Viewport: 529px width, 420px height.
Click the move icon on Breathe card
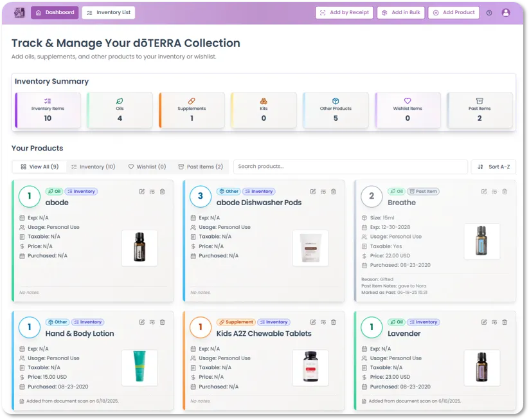(x=494, y=192)
